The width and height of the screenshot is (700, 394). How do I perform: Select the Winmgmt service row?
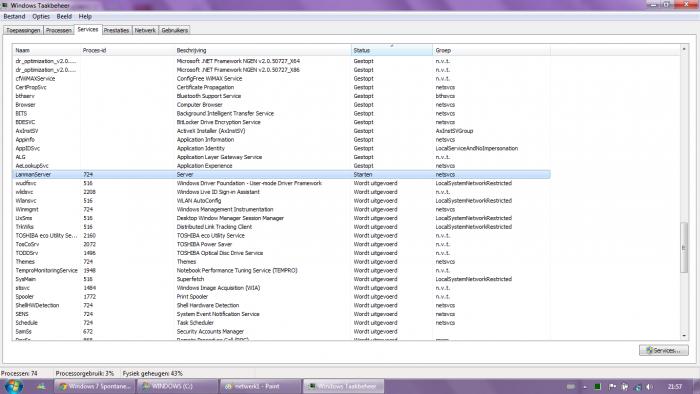[x=281, y=209]
